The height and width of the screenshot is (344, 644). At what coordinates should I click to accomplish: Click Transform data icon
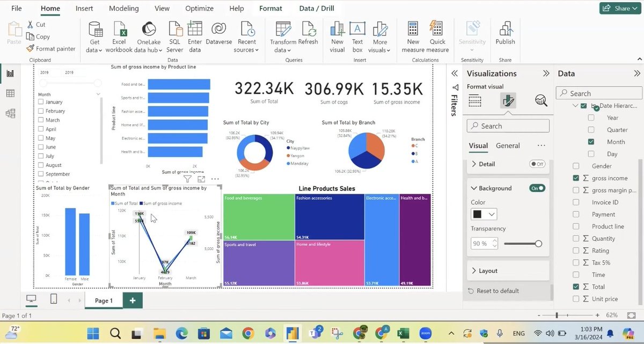[283, 30]
